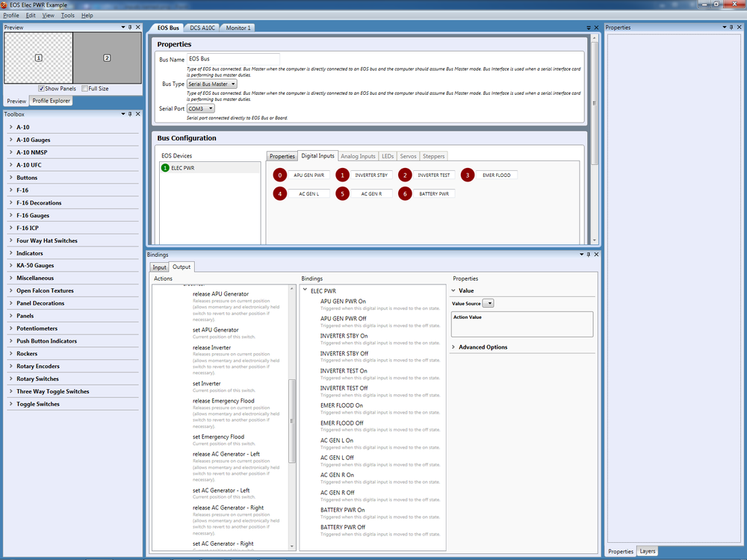The width and height of the screenshot is (747, 560).
Task: Switch Bindings to the Input tab
Action: 160,267
